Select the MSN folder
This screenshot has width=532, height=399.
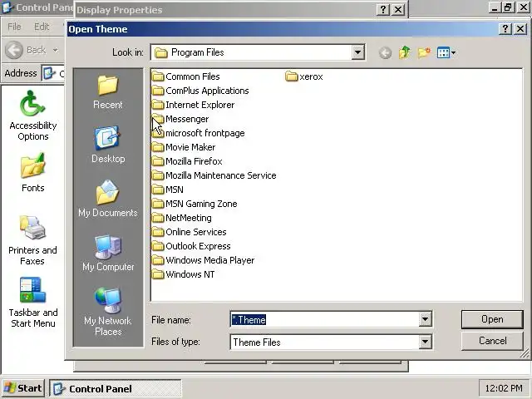168,190
